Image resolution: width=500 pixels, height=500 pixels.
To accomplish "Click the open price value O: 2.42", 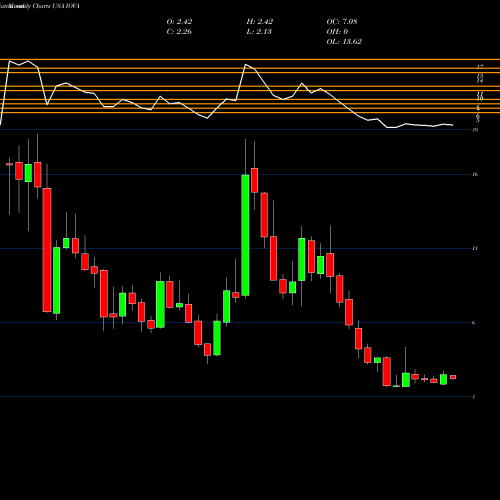I will 179,22.
